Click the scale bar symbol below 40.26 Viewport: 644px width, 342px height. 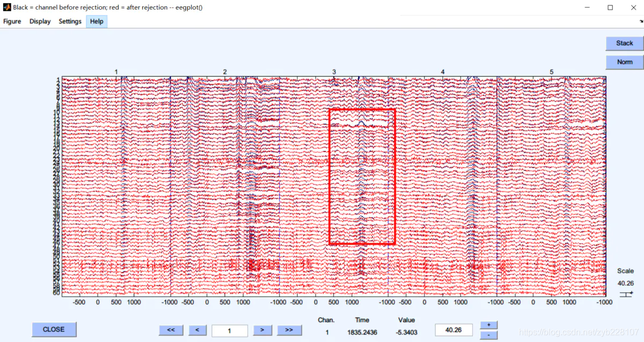626,294
